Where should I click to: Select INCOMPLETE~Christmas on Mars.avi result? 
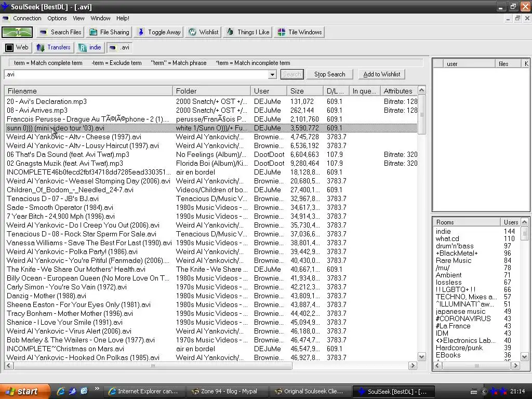click(x=211, y=349)
